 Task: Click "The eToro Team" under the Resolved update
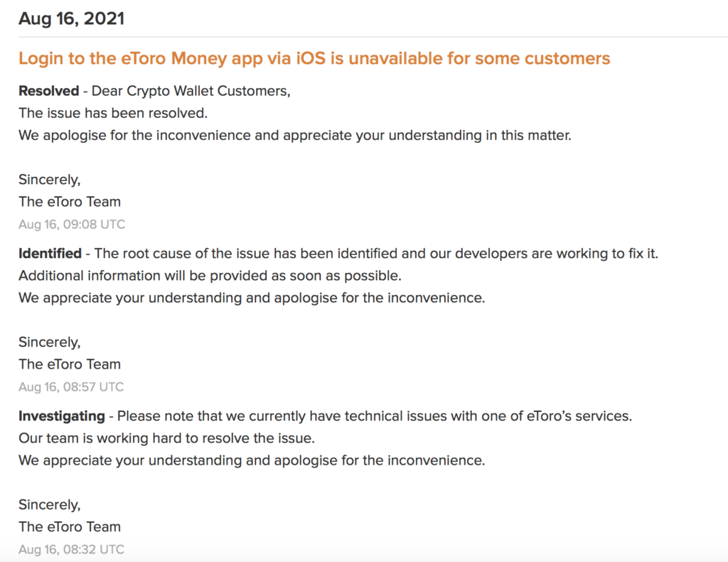coord(70,202)
